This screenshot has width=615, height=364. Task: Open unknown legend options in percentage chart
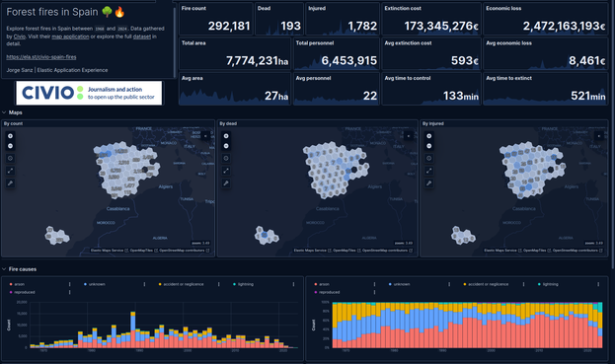[449, 284]
